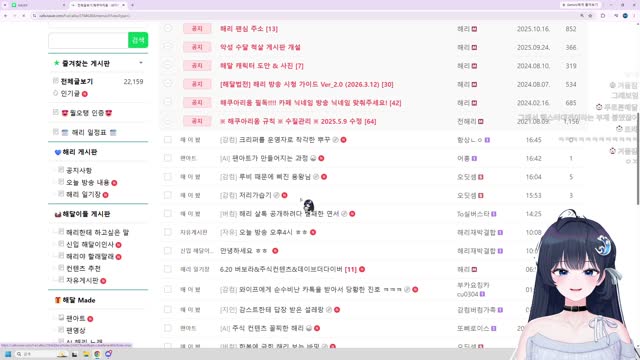Tick checkbox for 루비 때문에 삐진 용왕님 post
This screenshot has height=360, width=640.
[168, 177]
